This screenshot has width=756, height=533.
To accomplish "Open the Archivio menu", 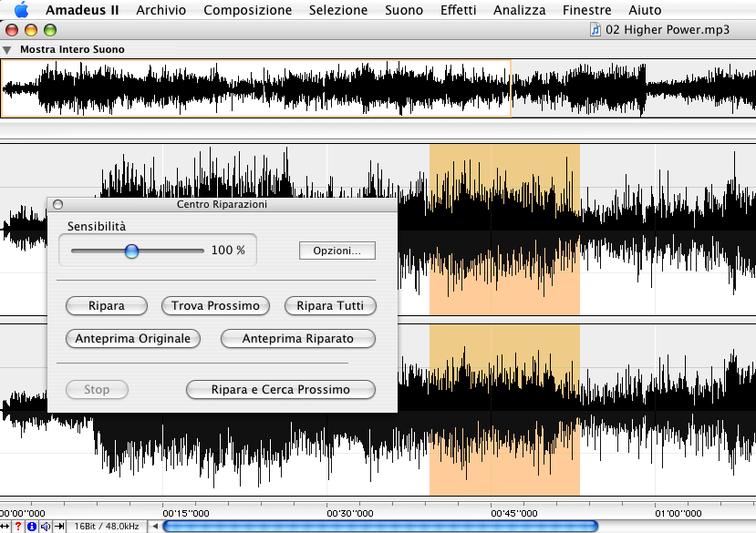I will pyautogui.click(x=161, y=10).
